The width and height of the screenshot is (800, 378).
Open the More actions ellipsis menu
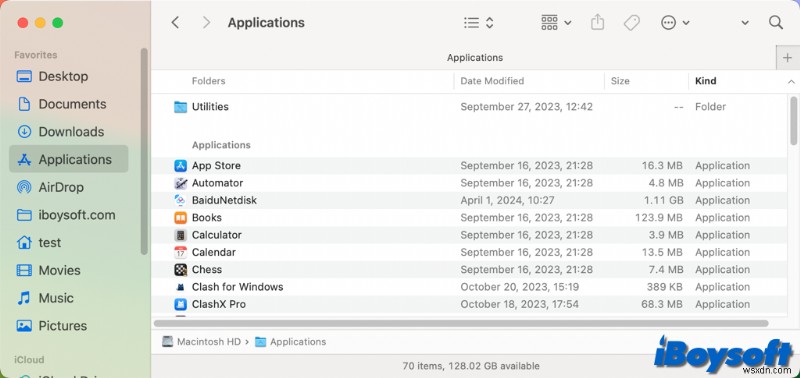[675, 22]
